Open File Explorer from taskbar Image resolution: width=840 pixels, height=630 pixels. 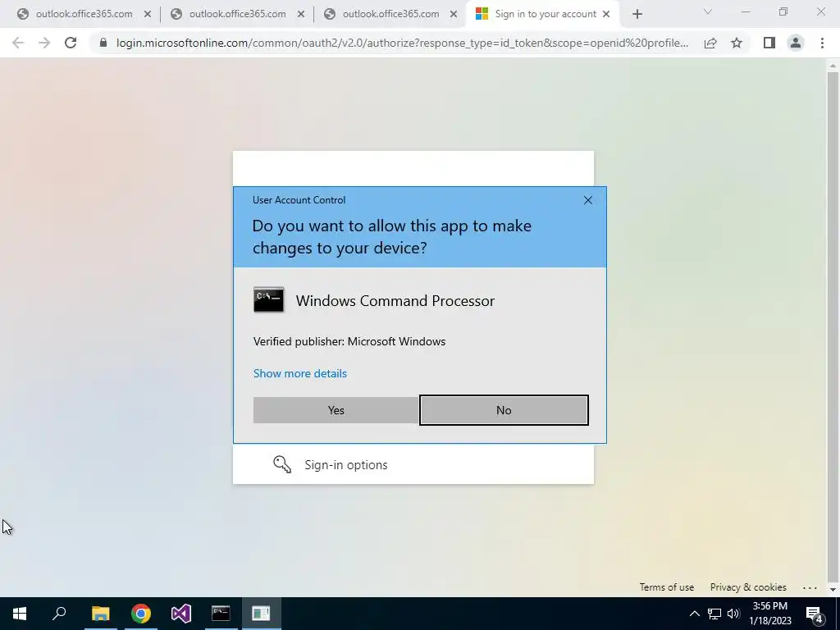point(100,614)
